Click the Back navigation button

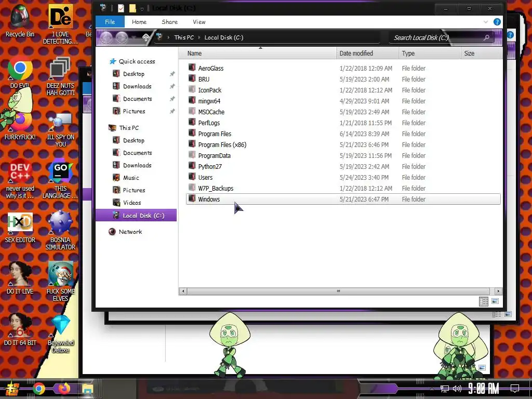pyautogui.click(x=106, y=37)
